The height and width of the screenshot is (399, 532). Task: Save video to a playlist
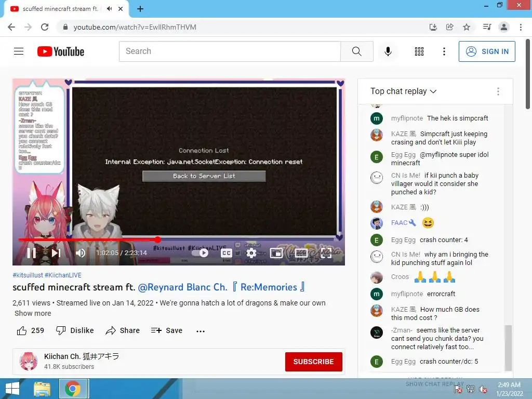(167, 330)
